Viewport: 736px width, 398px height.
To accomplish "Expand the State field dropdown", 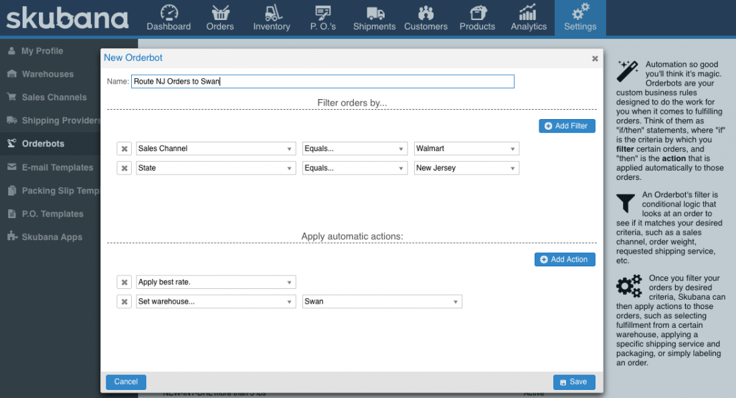I will (x=216, y=168).
